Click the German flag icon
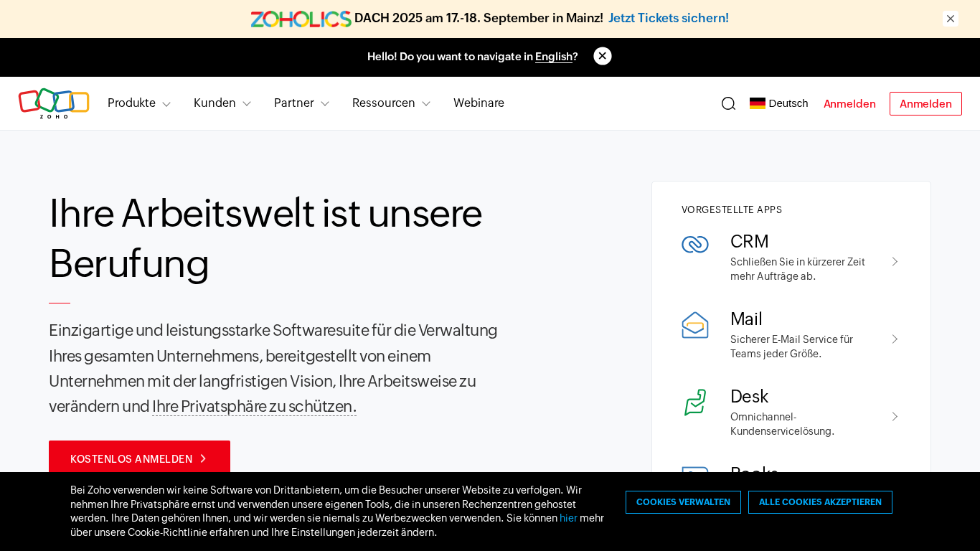 (x=758, y=103)
